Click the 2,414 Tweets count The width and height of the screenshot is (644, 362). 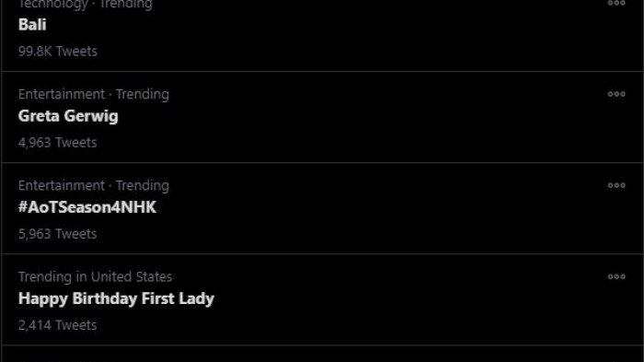(x=57, y=325)
